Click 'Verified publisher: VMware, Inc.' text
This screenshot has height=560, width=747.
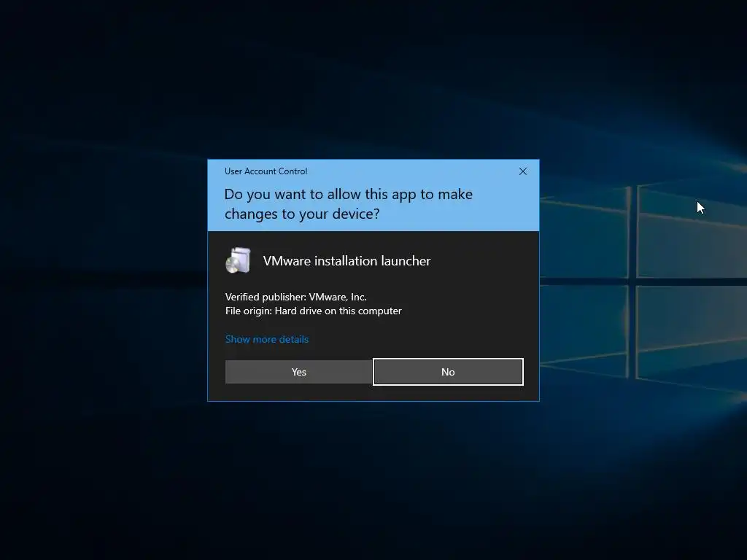[296, 297]
